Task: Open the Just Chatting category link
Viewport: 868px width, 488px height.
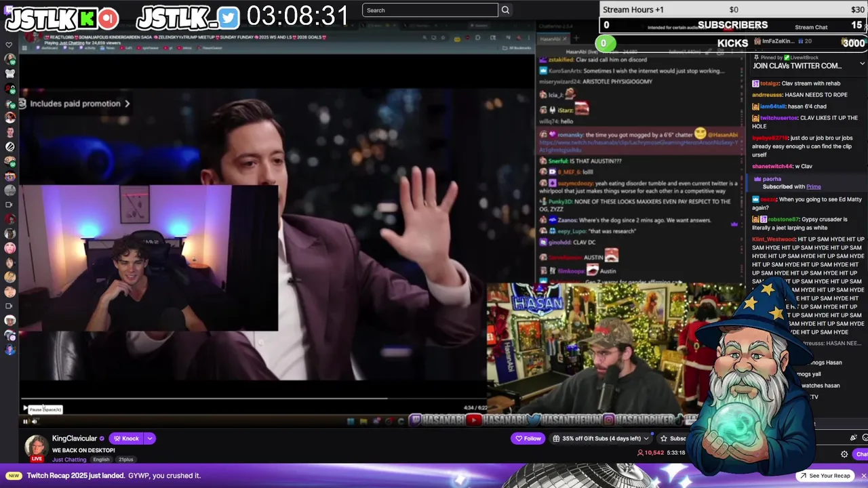Action: click(x=69, y=460)
